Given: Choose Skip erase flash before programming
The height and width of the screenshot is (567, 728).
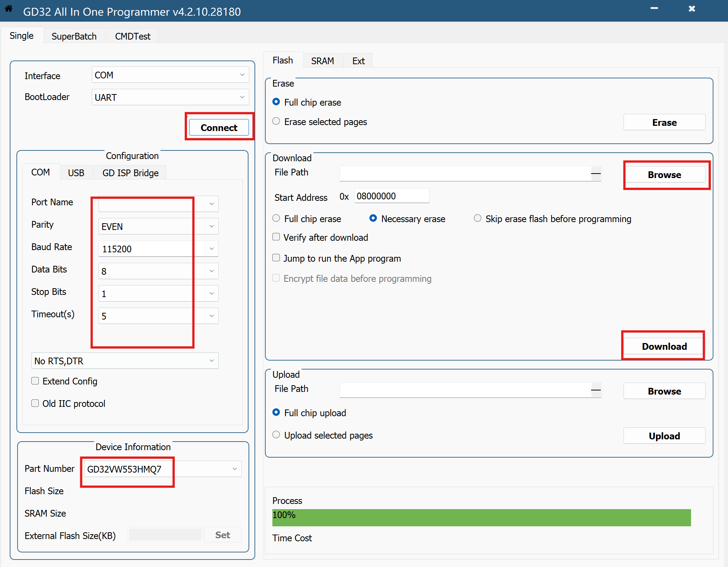Looking at the screenshot, I should pyautogui.click(x=477, y=218).
